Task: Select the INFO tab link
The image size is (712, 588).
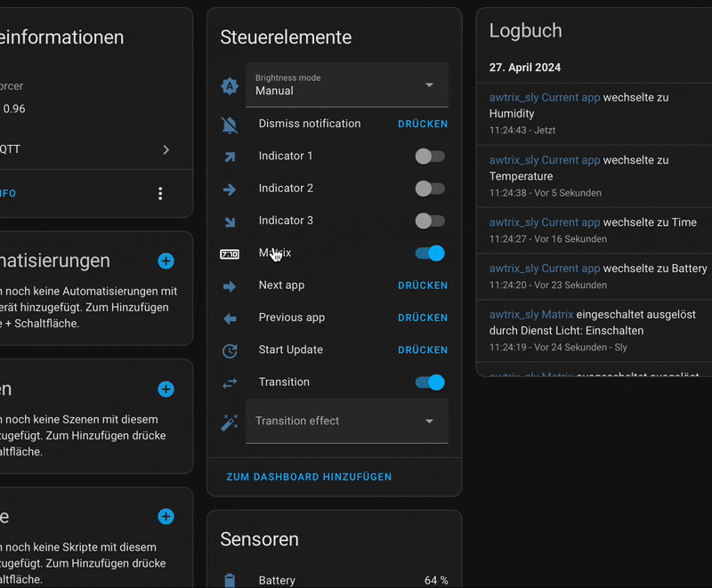Action: pyautogui.click(x=6, y=192)
